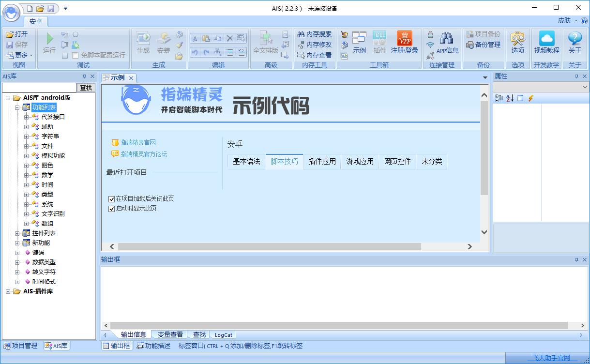The width and height of the screenshot is (590, 364).
Task: Click the AIS库 search input field
Action: (39, 88)
